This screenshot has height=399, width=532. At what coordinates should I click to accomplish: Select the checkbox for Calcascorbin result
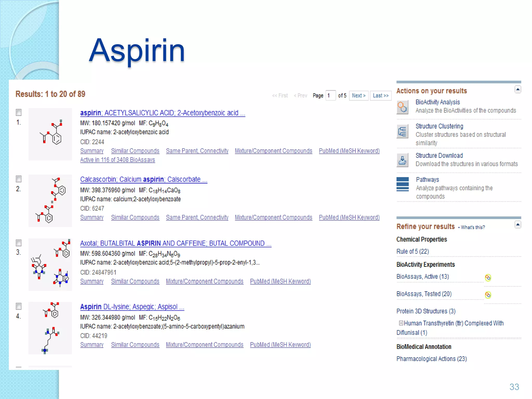click(x=19, y=179)
